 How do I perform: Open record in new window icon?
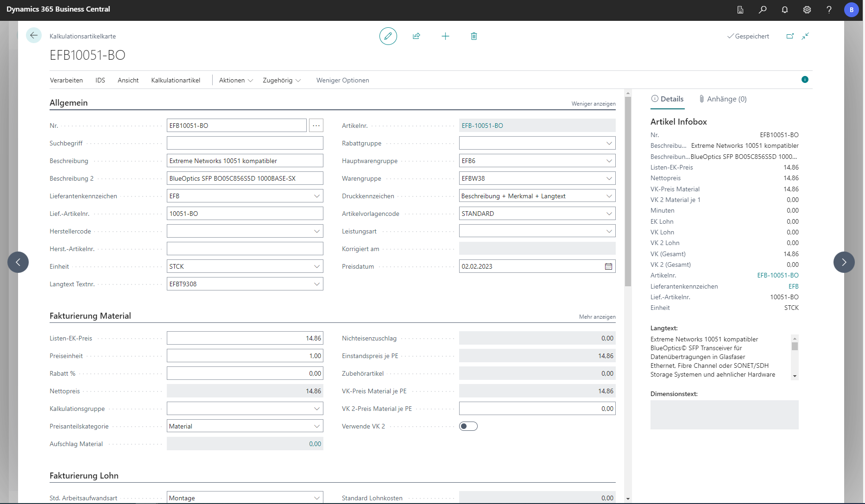tap(790, 36)
